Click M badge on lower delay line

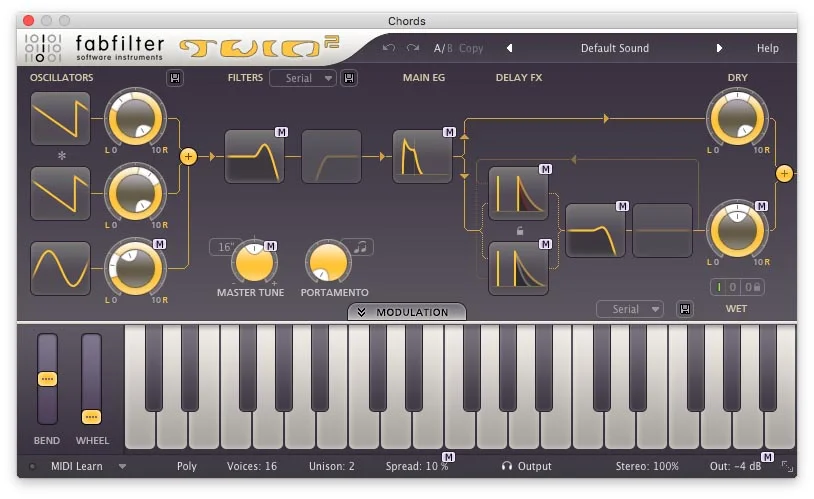coord(545,244)
